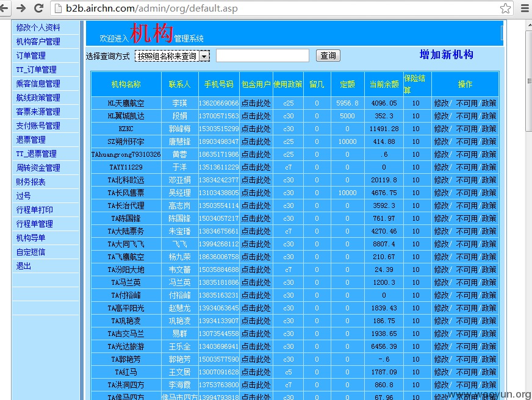Open 订单管理 in sidebar

[x=31, y=55]
